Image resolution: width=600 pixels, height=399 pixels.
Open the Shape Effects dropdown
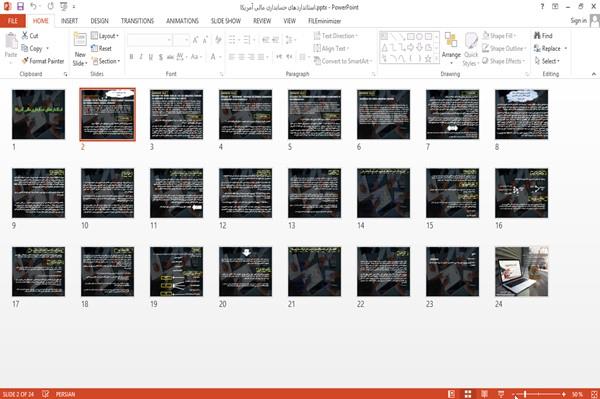tap(504, 61)
